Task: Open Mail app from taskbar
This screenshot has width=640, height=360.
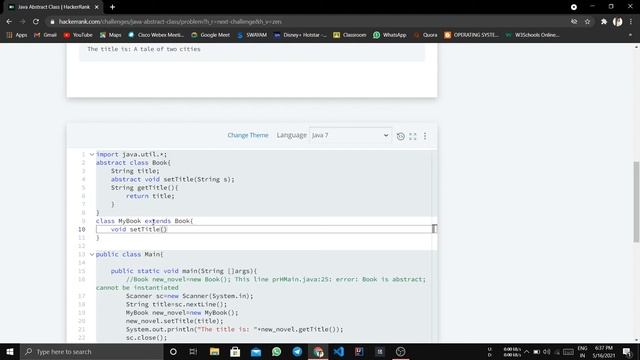Action: click(x=256, y=351)
